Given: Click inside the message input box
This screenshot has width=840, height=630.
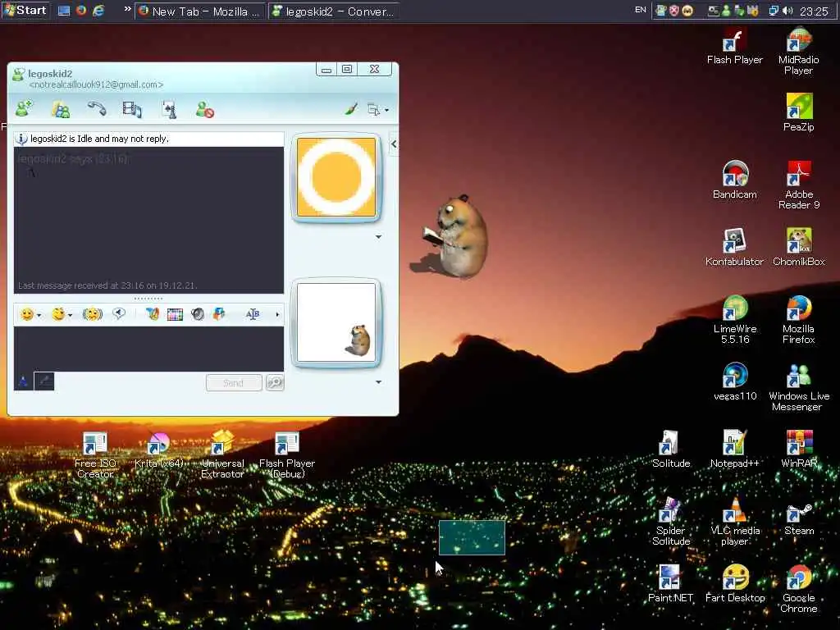Looking at the screenshot, I should coord(149,349).
